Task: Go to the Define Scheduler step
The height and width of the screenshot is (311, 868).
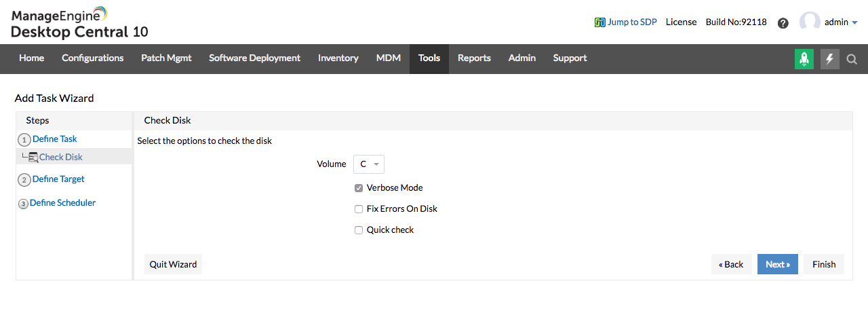Action: click(x=62, y=203)
